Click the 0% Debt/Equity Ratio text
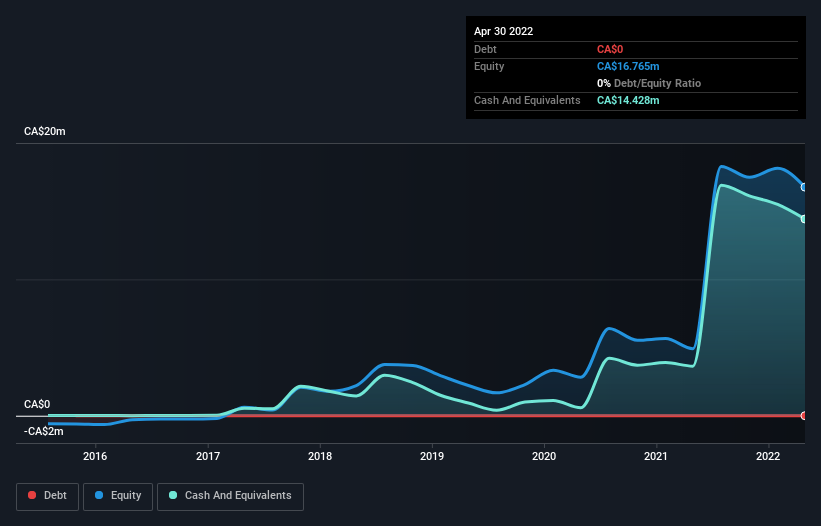Viewport: 821px width, 526px height. click(x=649, y=83)
